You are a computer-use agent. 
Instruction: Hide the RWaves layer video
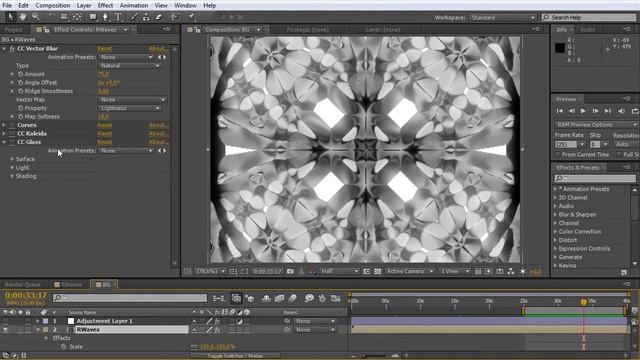pyautogui.click(x=5, y=330)
